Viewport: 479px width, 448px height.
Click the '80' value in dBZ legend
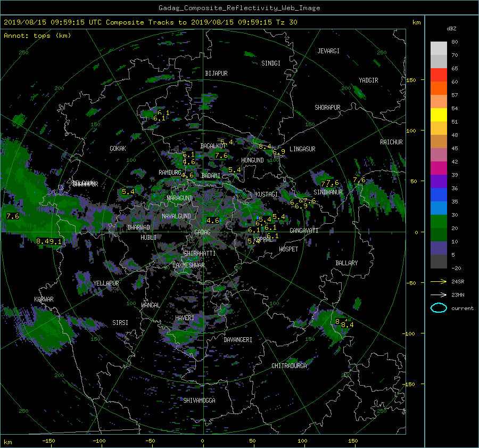(455, 42)
